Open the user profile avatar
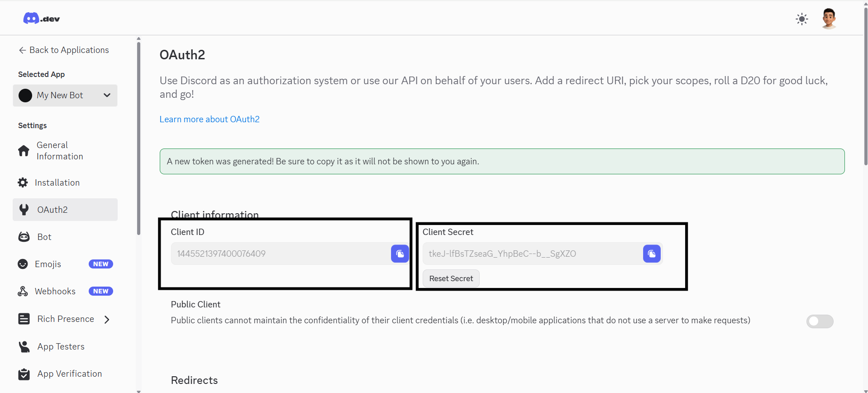 pos(829,19)
